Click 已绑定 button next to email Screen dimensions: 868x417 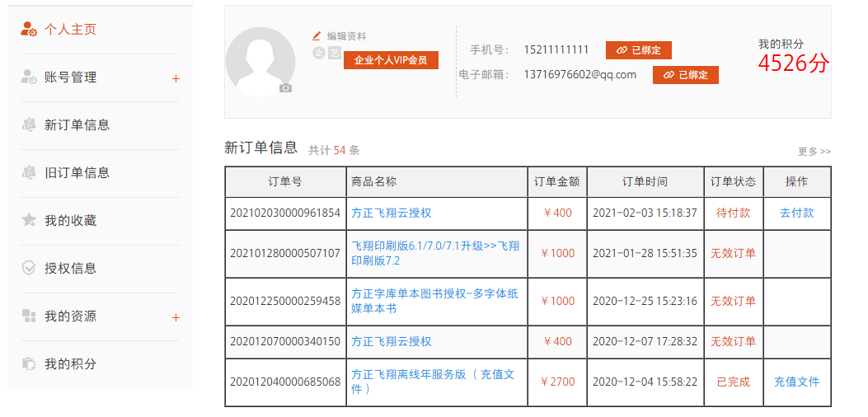[x=685, y=75]
